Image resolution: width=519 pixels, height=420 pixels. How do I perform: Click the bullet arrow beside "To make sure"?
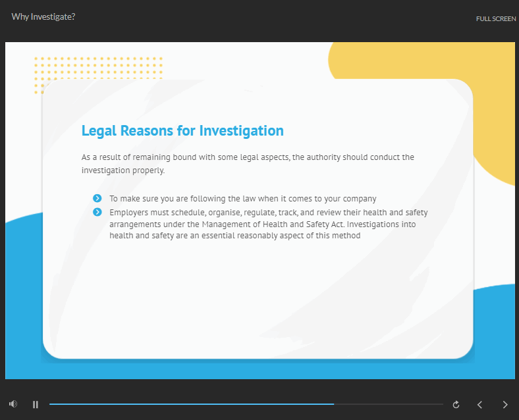(x=97, y=198)
